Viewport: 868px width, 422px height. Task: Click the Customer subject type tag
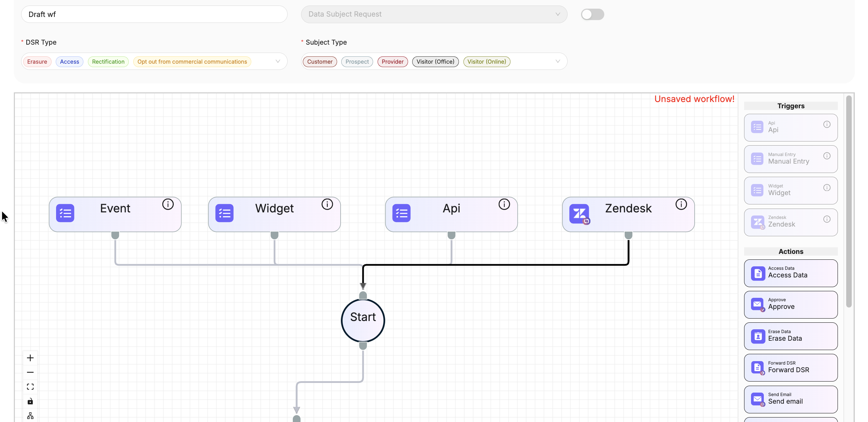point(320,62)
